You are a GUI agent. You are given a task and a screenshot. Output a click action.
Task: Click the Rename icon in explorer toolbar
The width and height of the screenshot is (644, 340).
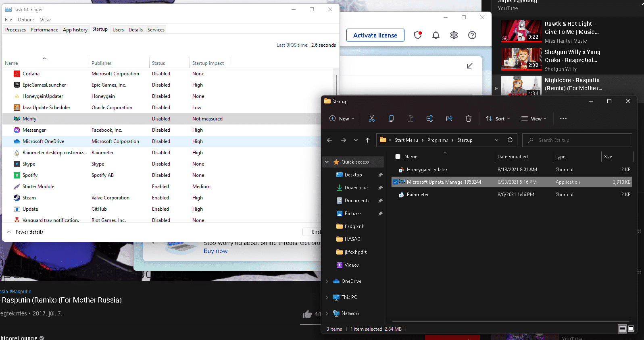pos(429,118)
